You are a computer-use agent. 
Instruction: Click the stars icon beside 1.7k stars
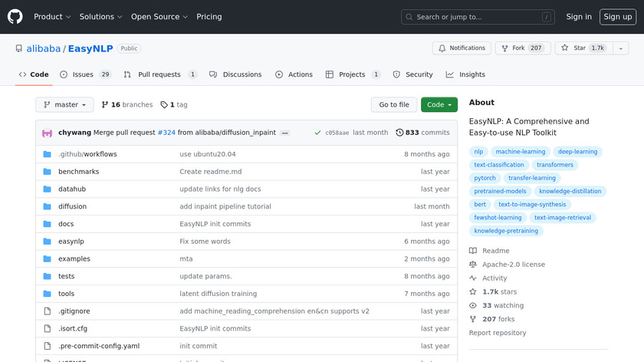(473, 291)
